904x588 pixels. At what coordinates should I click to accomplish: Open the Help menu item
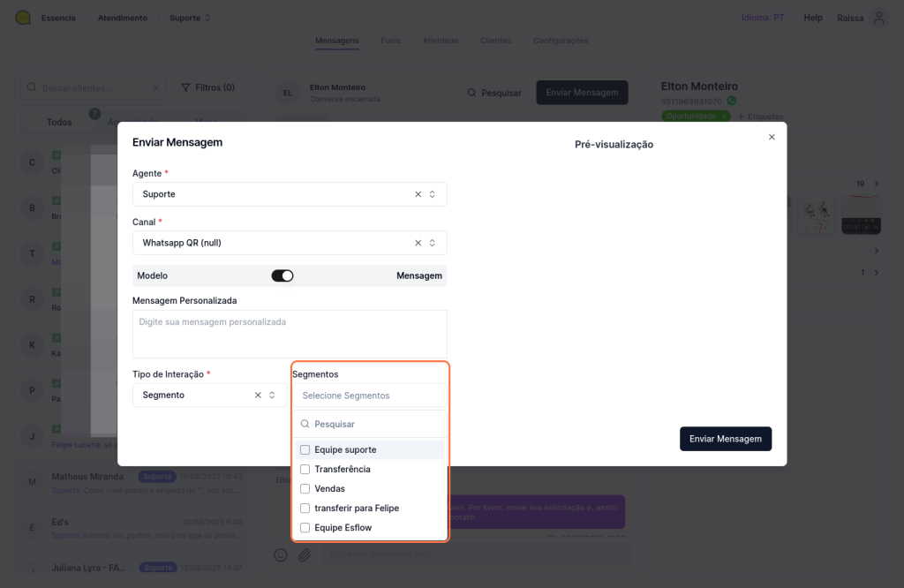click(x=813, y=18)
